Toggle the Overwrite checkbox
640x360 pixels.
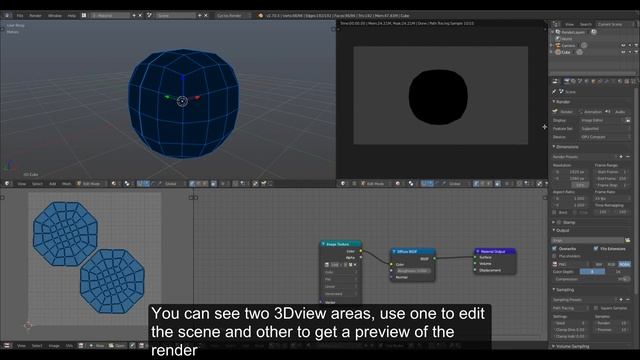pyautogui.click(x=555, y=249)
